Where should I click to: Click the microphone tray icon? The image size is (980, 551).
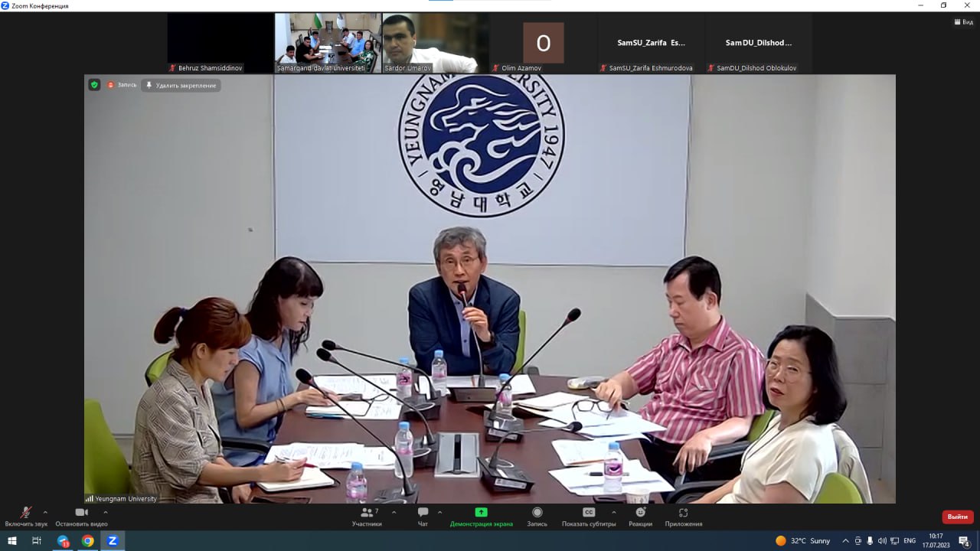(x=870, y=540)
